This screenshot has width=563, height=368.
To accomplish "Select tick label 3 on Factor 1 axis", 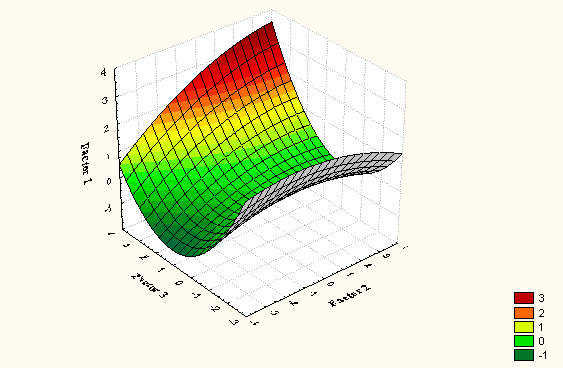I will coord(104,100).
